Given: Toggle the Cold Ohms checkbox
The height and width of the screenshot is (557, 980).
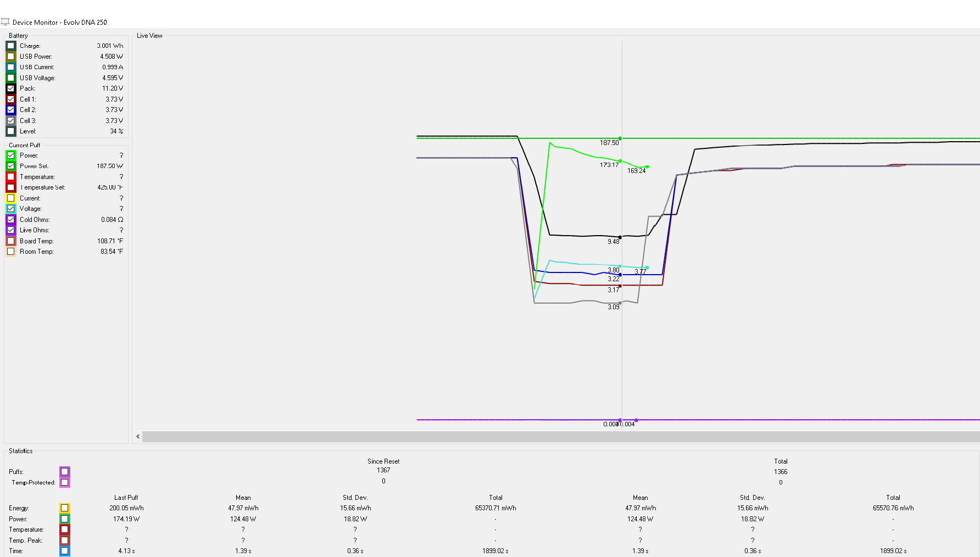Looking at the screenshot, I should (x=11, y=220).
